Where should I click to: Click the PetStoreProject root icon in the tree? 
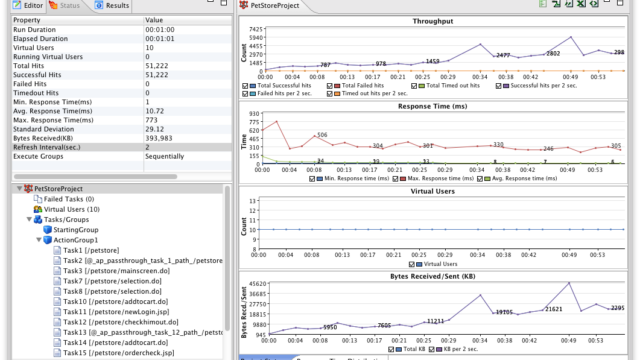pyautogui.click(x=28, y=189)
